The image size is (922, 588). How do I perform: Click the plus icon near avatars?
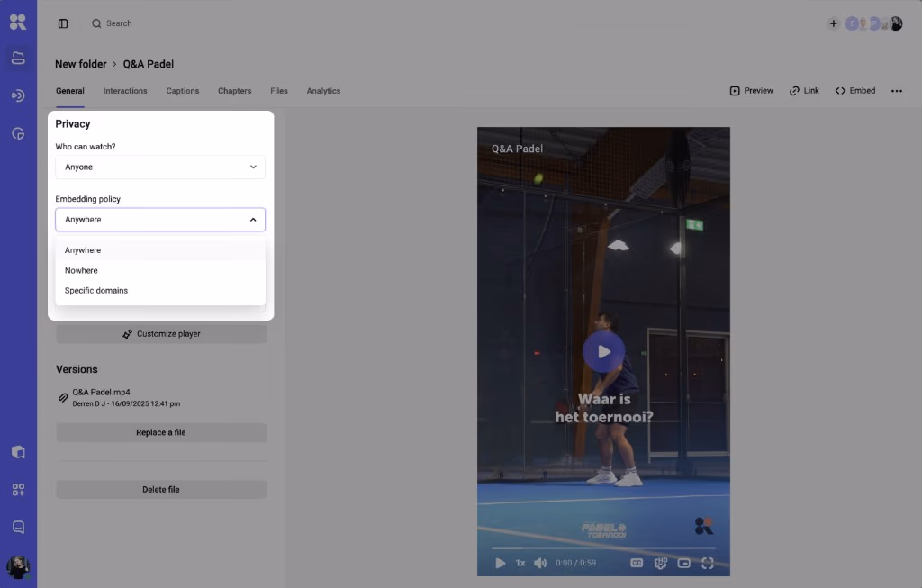[833, 23]
